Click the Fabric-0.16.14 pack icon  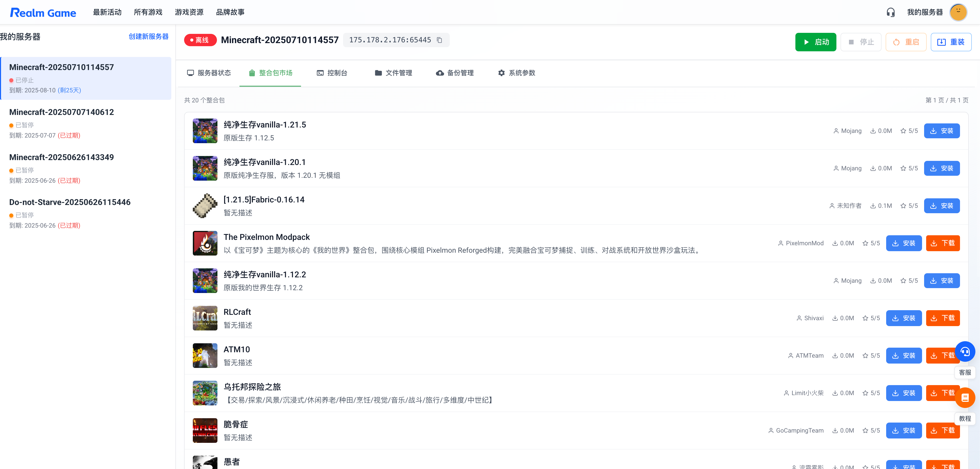(x=205, y=206)
